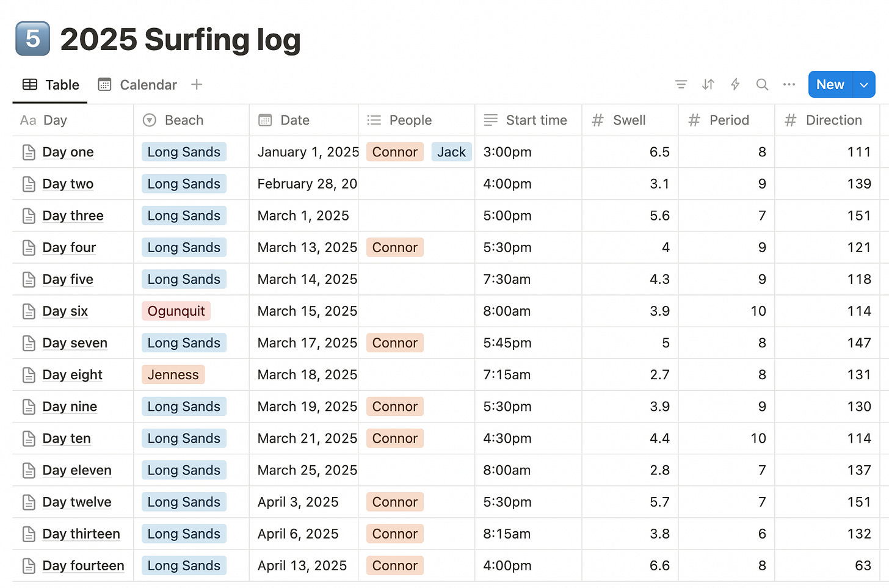Click the sort arrows icon
The image size is (889, 588).
click(708, 84)
